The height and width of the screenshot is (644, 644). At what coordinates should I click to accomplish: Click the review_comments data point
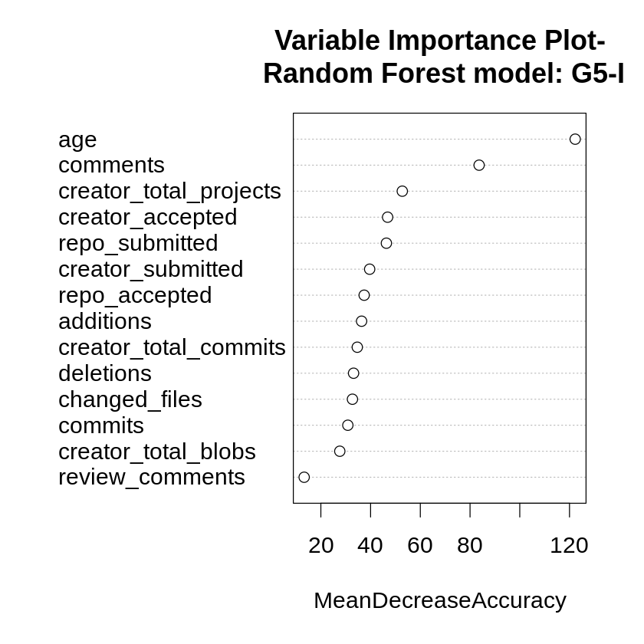tap(304, 477)
